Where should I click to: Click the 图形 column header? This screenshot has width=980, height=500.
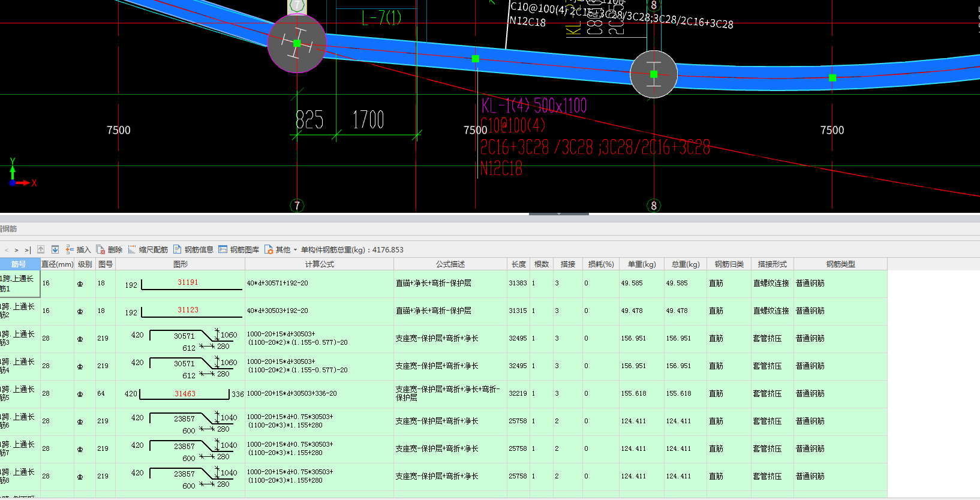coord(181,264)
